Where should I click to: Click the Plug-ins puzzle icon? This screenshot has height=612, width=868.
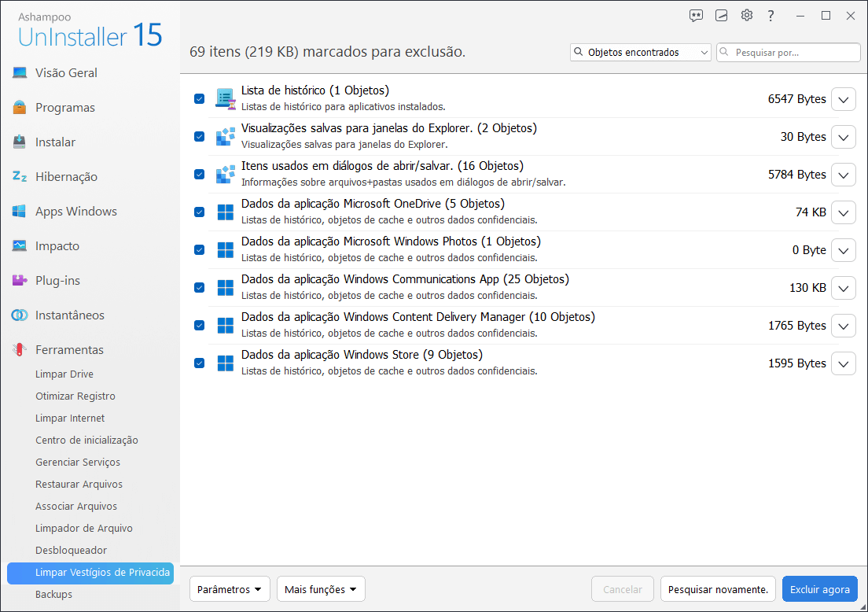20,280
